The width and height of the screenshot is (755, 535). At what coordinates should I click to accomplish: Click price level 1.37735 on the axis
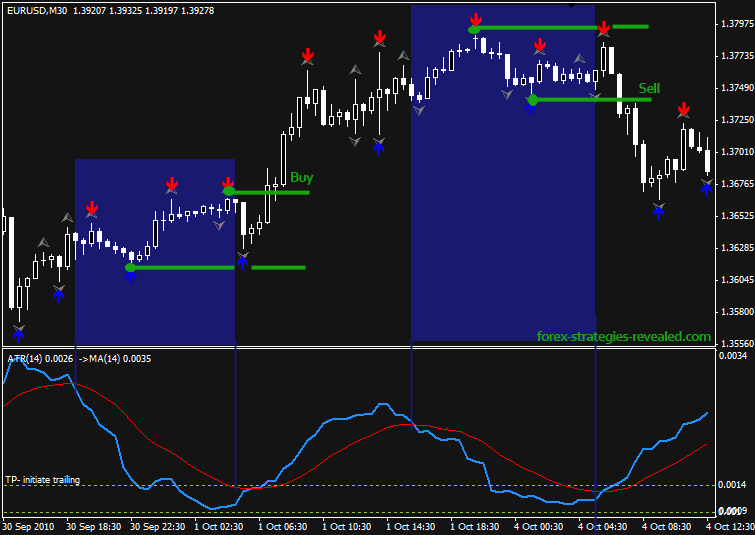(x=737, y=56)
